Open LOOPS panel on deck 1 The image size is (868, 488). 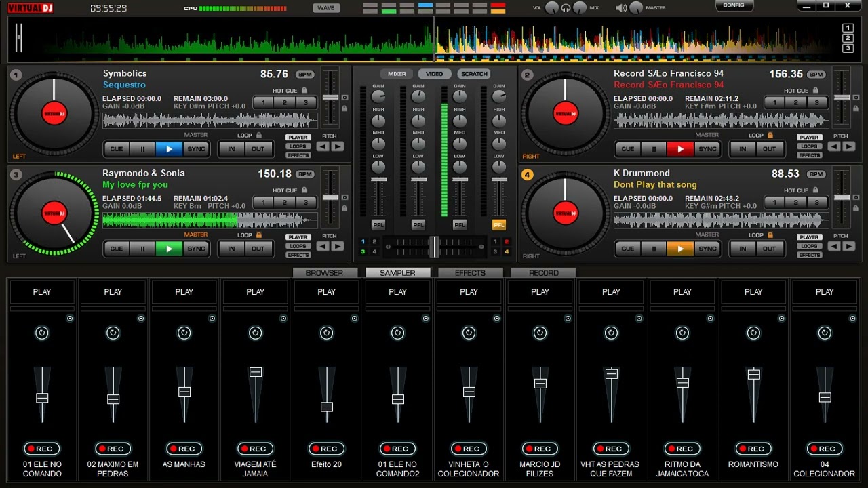[x=298, y=146]
